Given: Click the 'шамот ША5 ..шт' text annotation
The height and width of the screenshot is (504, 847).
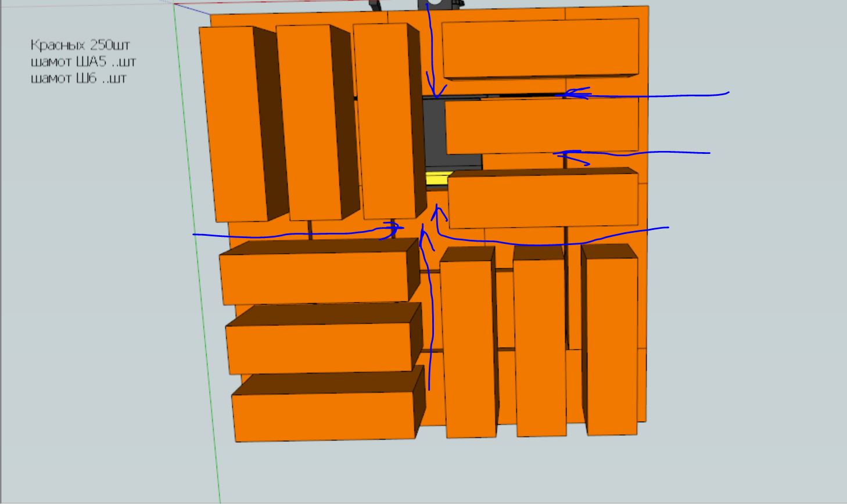Looking at the screenshot, I should [x=83, y=62].
